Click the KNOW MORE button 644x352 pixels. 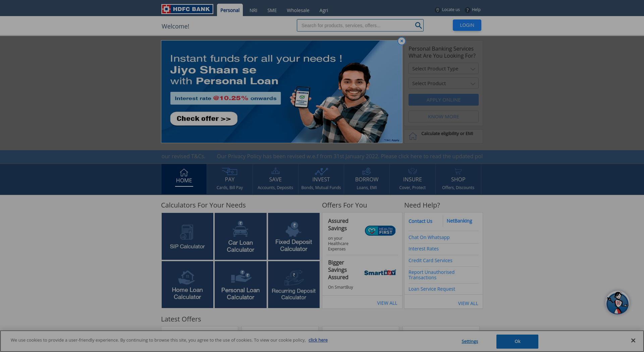443,117
